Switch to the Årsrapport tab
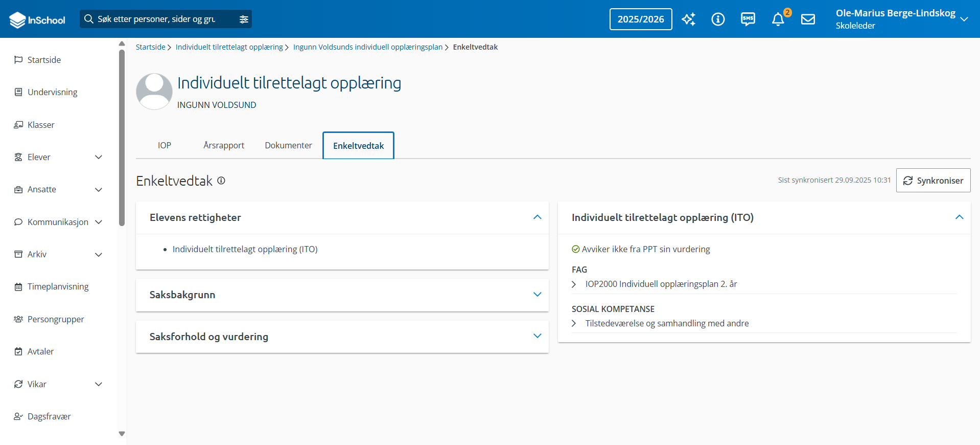 tap(224, 145)
